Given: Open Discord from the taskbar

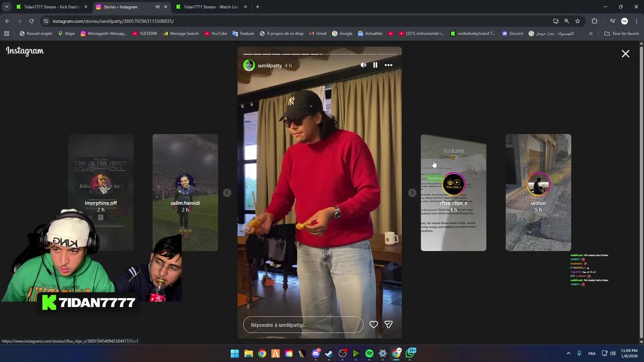Looking at the screenshot, I should [x=315, y=353].
